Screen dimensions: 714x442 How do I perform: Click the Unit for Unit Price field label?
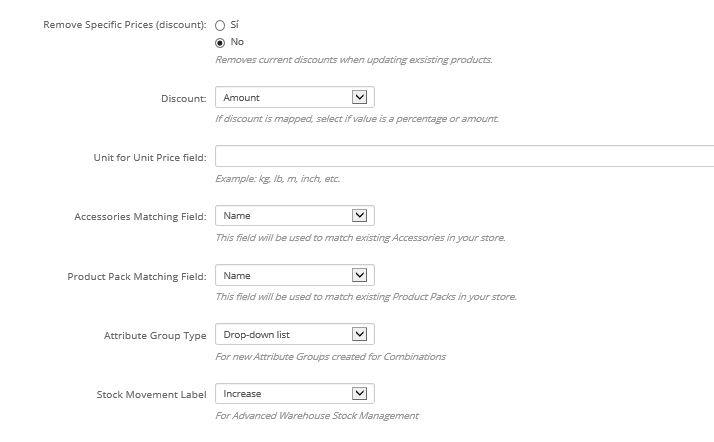coord(150,157)
